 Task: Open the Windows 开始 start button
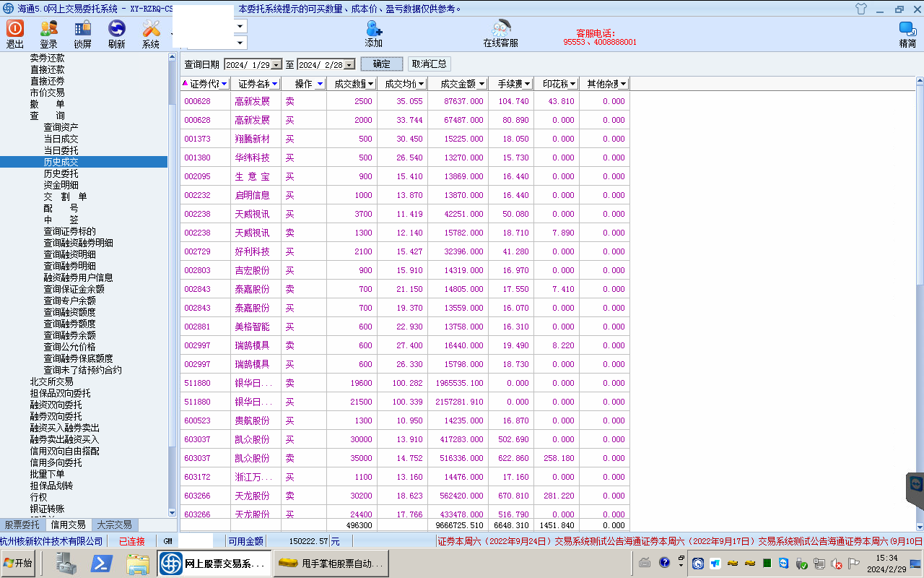click(x=18, y=563)
